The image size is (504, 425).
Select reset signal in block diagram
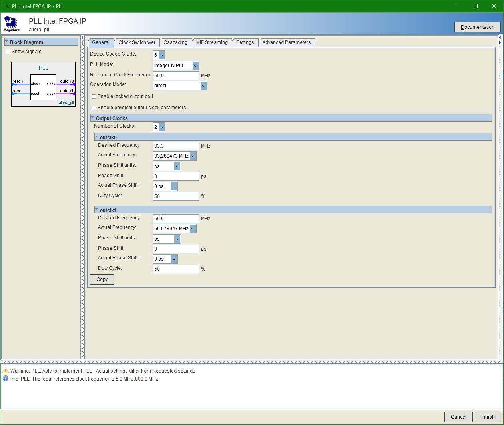click(x=17, y=91)
